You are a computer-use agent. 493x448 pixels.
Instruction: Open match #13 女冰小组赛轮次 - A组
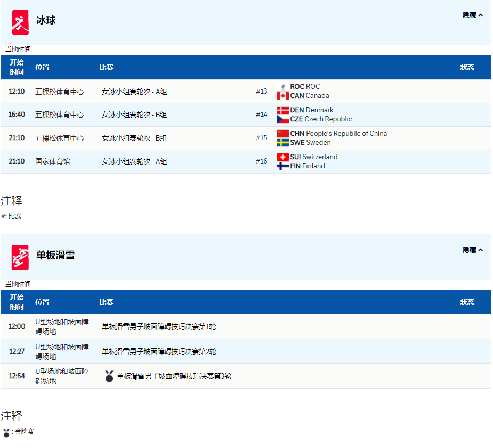coord(134,92)
